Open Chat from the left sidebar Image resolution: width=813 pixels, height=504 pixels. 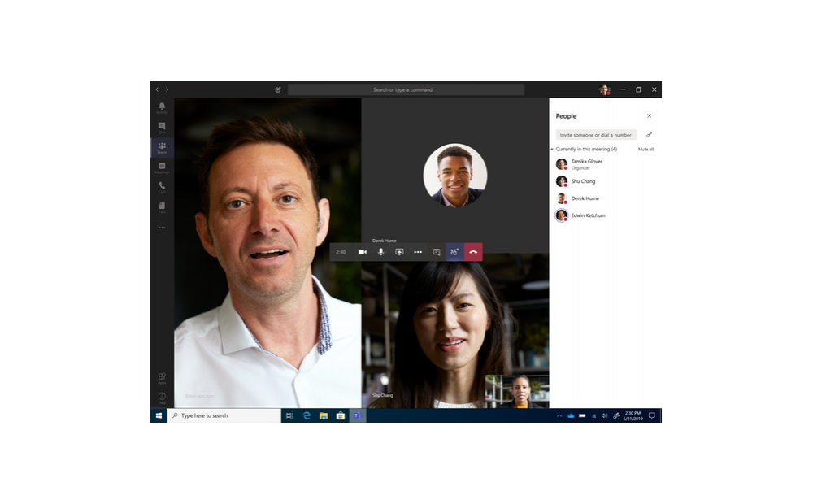tap(162, 127)
